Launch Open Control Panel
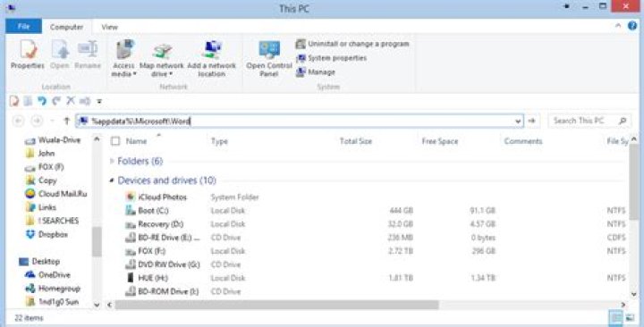This screenshot has height=327, width=644. tap(269, 58)
